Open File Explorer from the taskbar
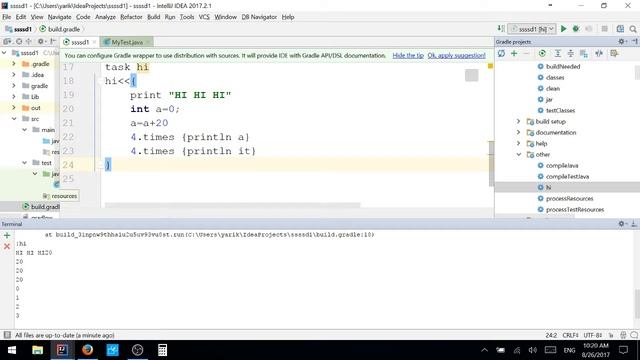 point(38,350)
